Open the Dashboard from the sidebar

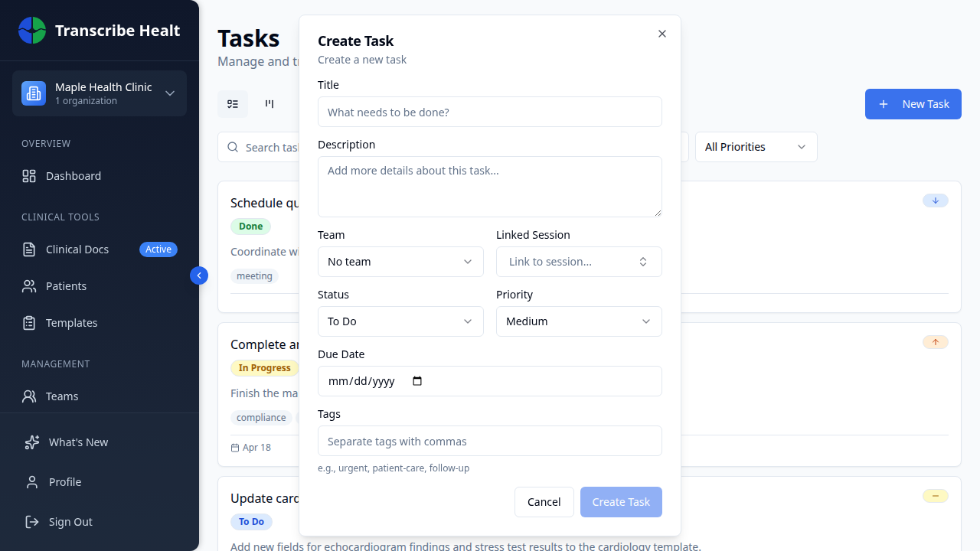pos(73,175)
